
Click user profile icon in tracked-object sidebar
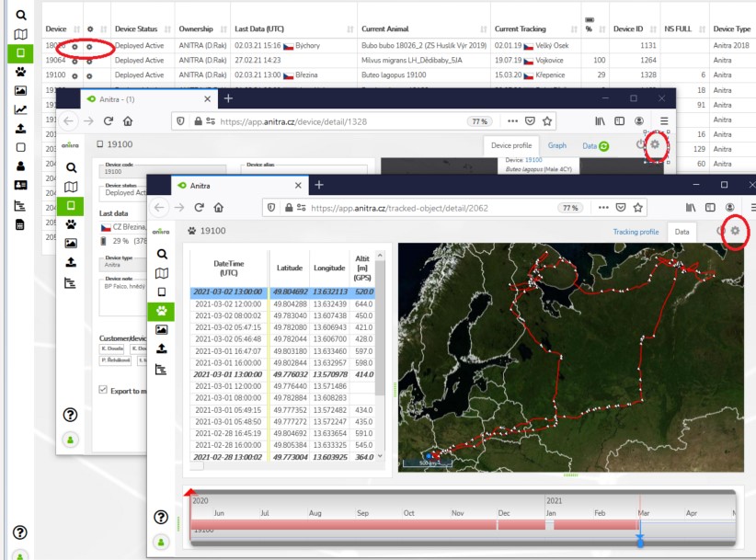pyautogui.click(x=161, y=543)
